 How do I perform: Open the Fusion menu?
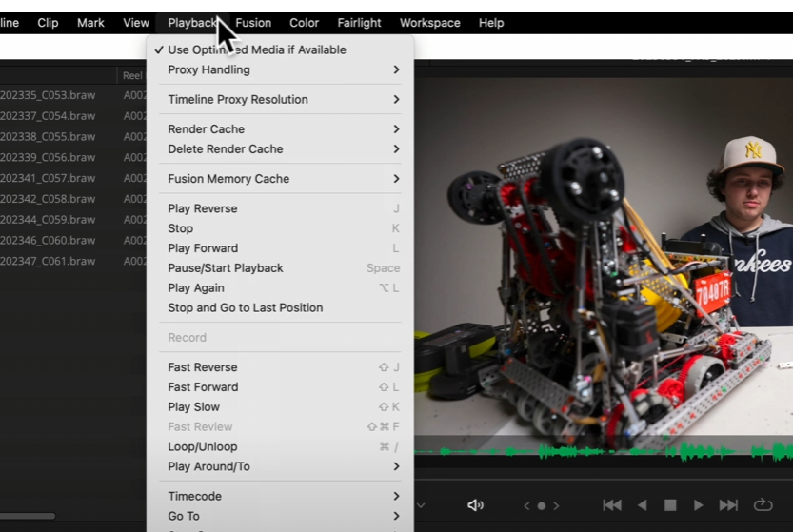[253, 23]
